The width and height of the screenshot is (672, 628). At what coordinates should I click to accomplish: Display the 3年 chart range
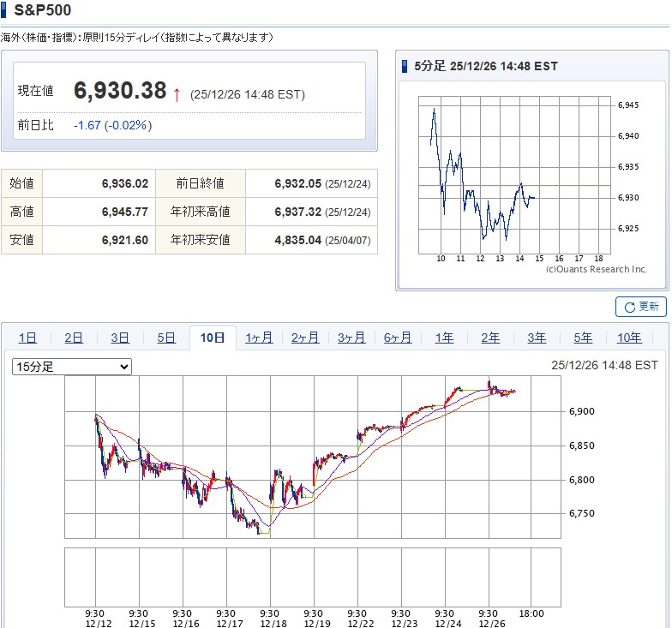click(537, 338)
